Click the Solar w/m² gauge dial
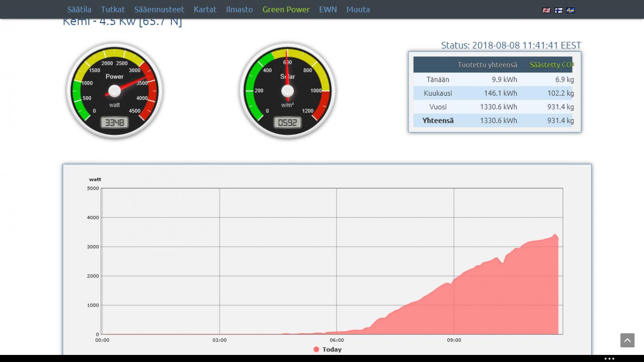Screen dimensions: 644x362 coord(287,91)
